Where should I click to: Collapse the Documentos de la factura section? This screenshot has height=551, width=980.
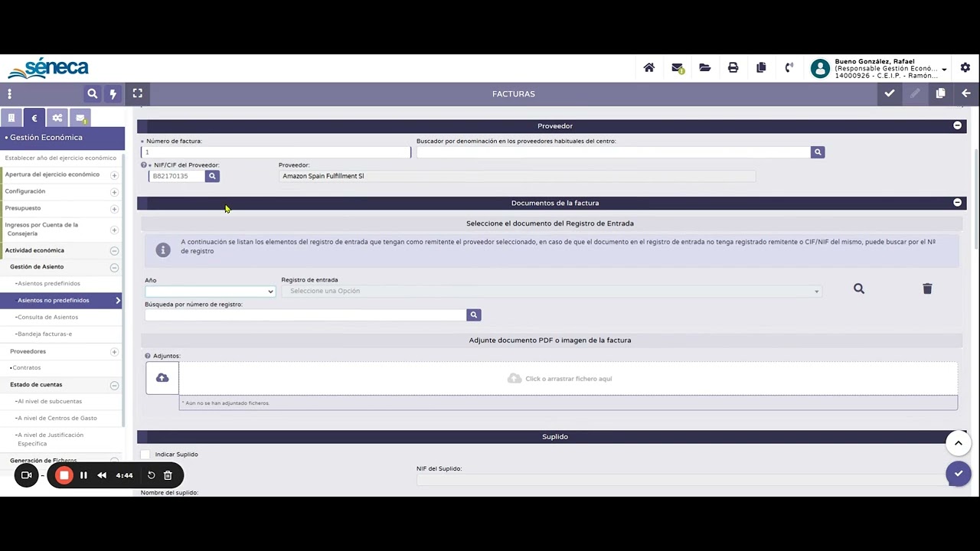(957, 203)
